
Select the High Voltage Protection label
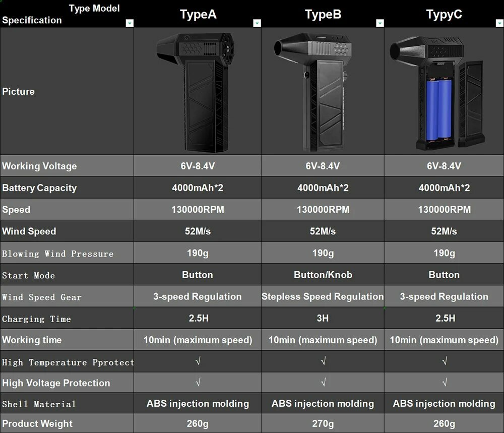[56, 383]
